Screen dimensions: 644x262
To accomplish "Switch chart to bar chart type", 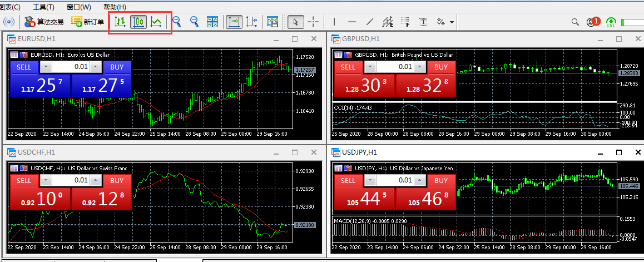I will pyautogui.click(x=120, y=22).
